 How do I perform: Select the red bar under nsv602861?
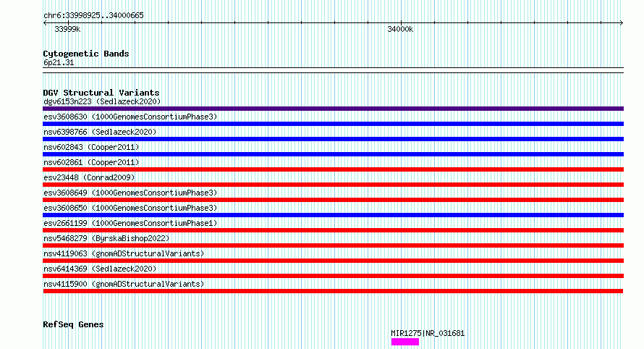tap(333, 169)
